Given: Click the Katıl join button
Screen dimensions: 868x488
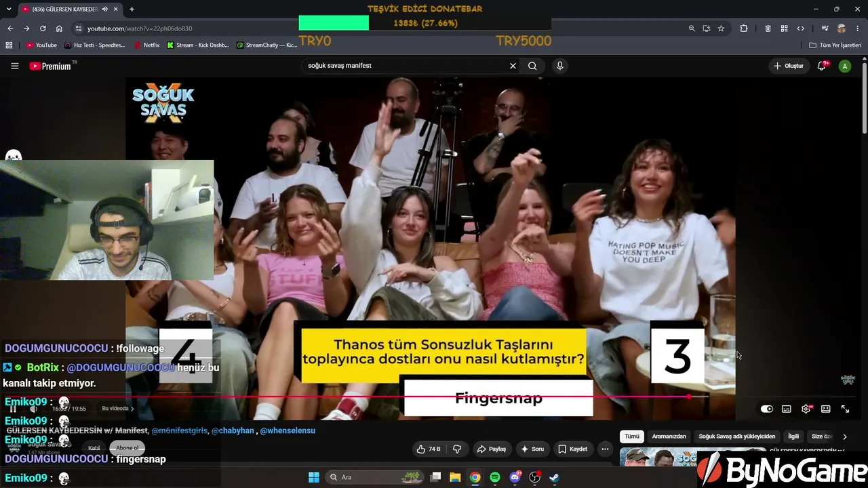Looking at the screenshot, I should 94,447.
